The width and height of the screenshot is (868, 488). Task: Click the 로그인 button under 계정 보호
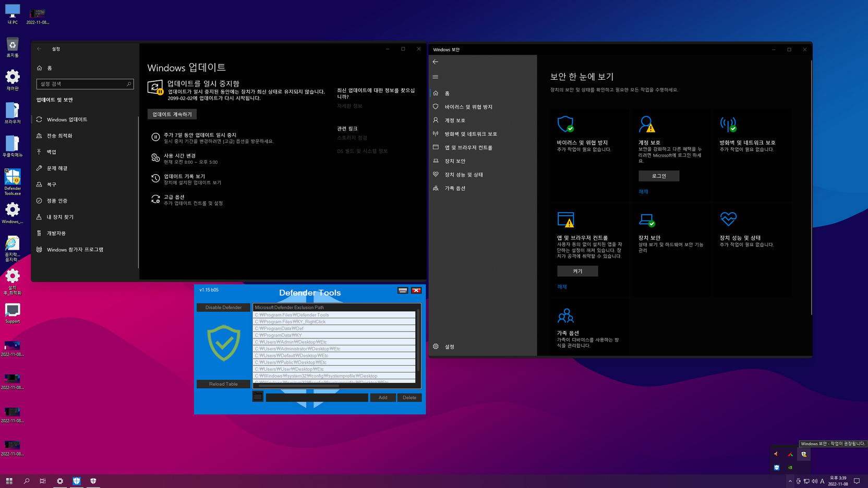tap(659, 176)
